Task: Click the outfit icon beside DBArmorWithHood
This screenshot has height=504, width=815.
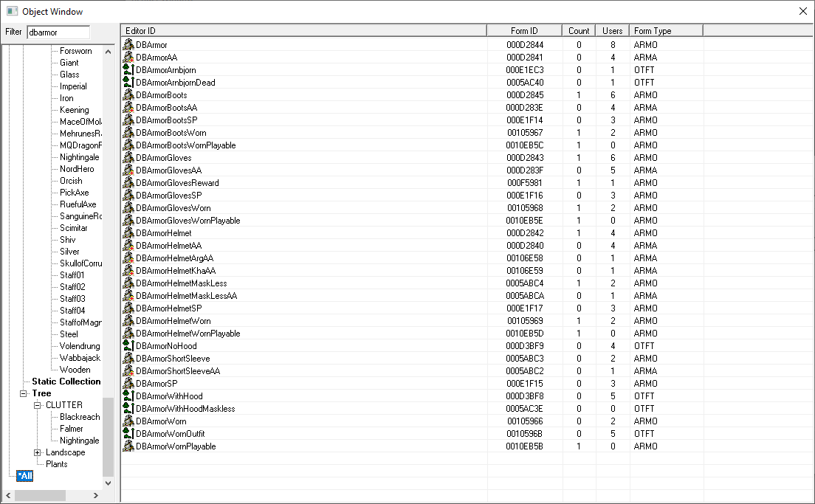Action: click(128, 396)
